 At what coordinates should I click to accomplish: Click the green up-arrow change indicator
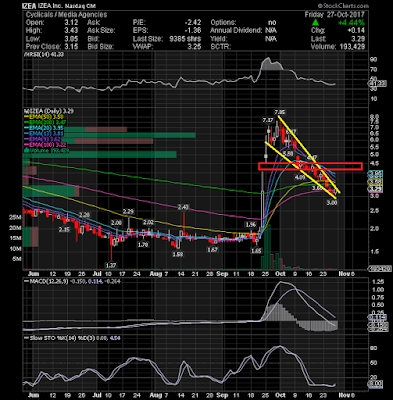click(316, 23)
